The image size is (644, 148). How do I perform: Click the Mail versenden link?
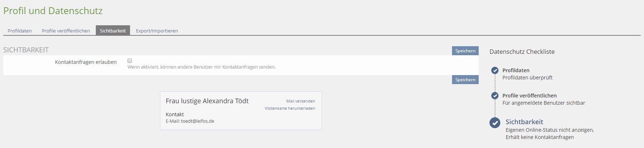300,101
